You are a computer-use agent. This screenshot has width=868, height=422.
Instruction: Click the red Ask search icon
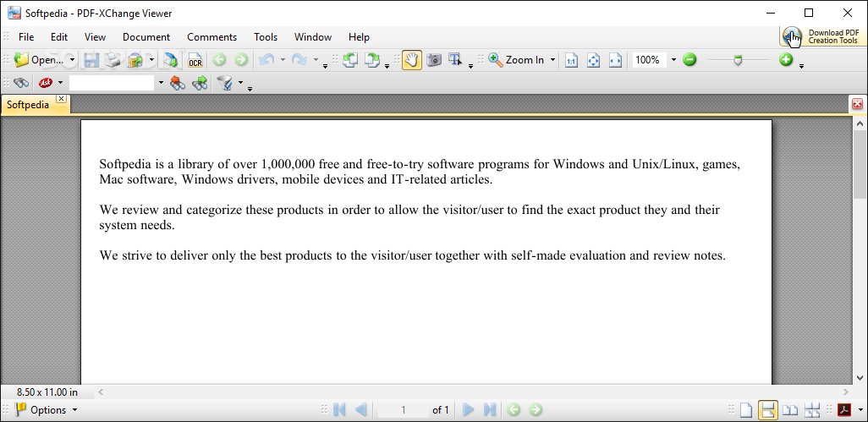click(46, 84)
